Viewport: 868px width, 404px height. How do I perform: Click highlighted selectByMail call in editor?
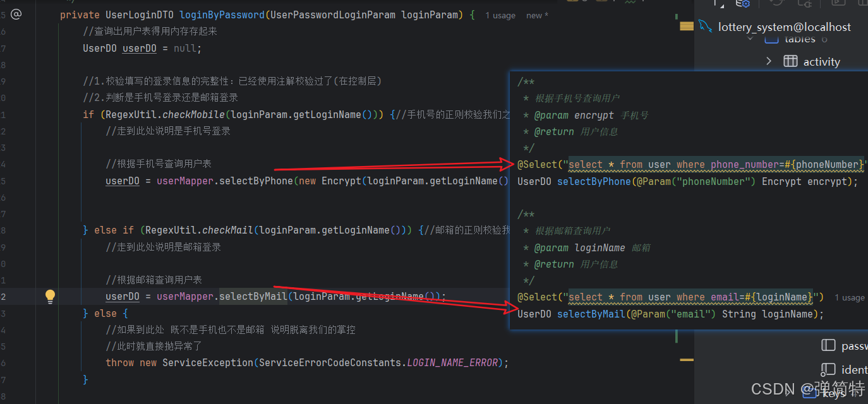pos(253,296)
